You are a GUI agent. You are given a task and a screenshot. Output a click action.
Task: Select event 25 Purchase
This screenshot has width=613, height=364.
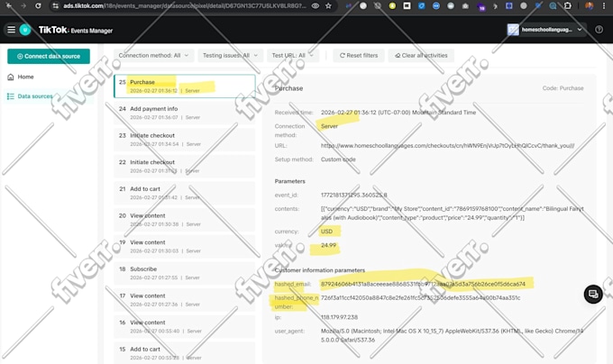[x=184, y=86]
